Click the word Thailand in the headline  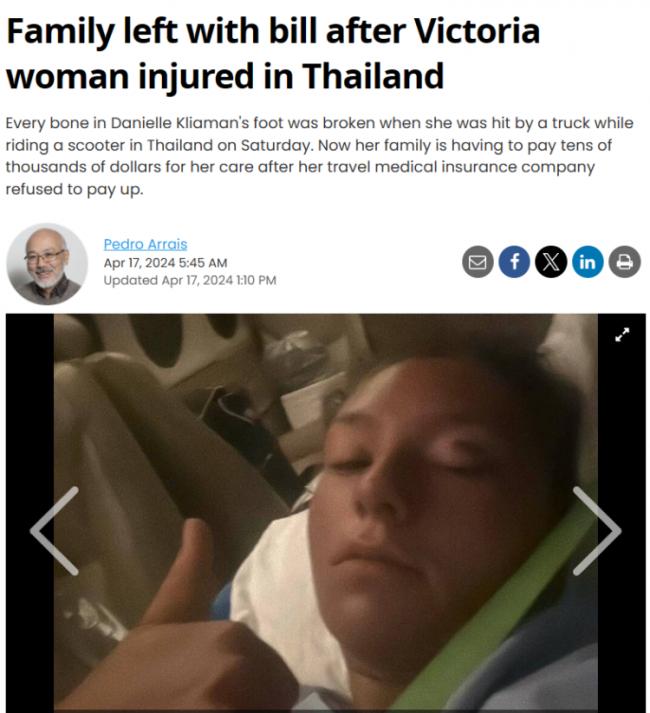[x=373, y=76]
